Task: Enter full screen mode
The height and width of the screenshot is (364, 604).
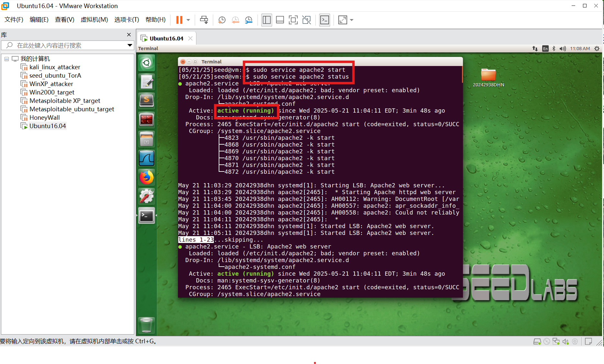Action: coord(293,20)
